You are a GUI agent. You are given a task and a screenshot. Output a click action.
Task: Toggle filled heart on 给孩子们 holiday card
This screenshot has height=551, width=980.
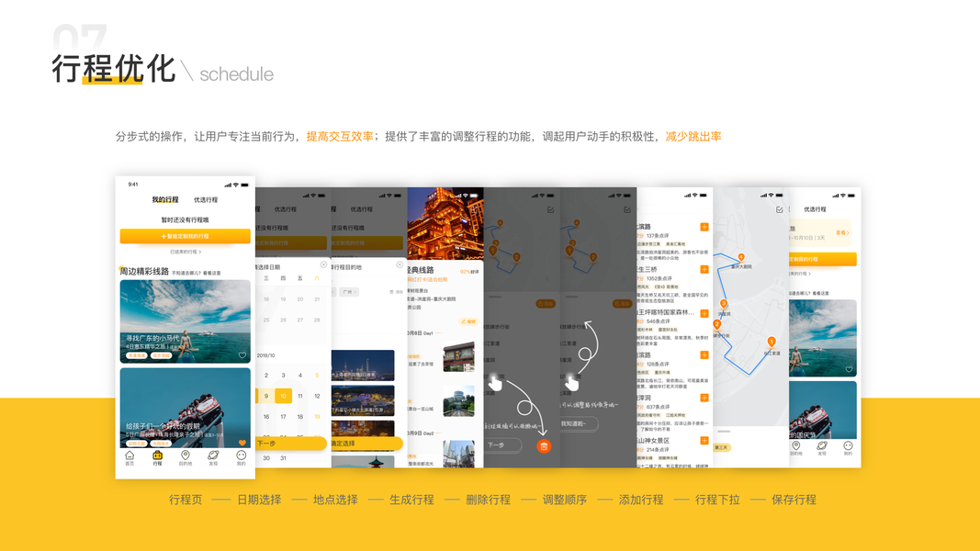pos(242,443)
